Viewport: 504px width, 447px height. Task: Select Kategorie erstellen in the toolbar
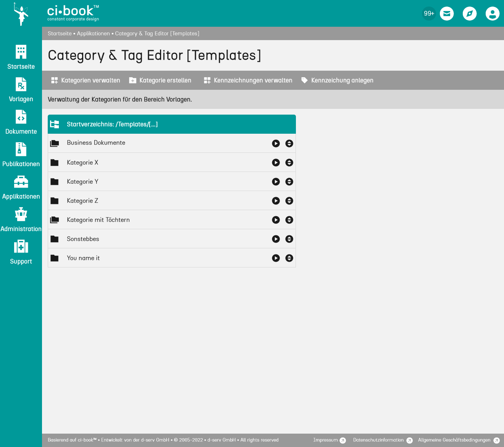(x=160, y=80)
